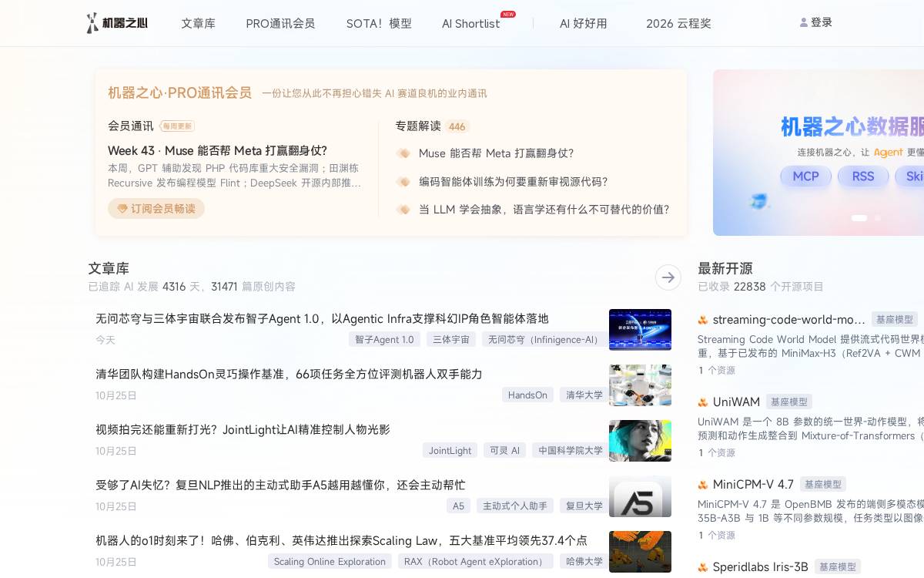Click the 订阅会员畅读 button
Image resolution: width=924 pixels, height=578 pixels.
[156, 209]
